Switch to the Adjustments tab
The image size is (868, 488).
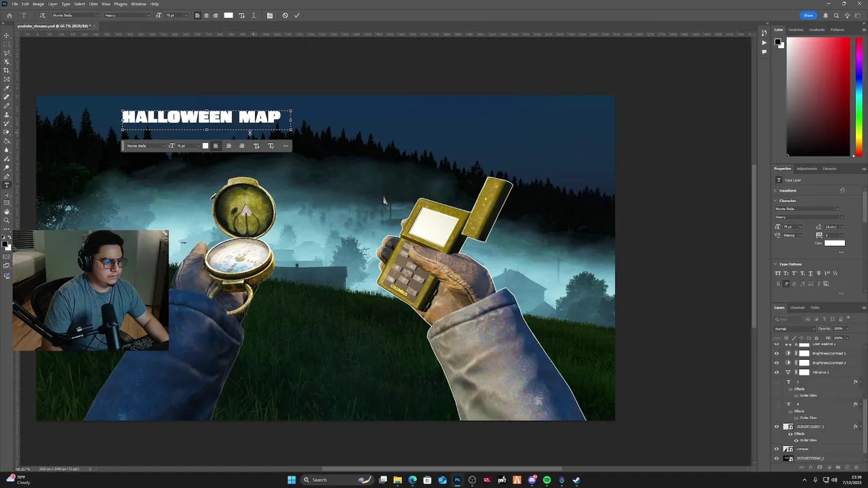[806, 168]
